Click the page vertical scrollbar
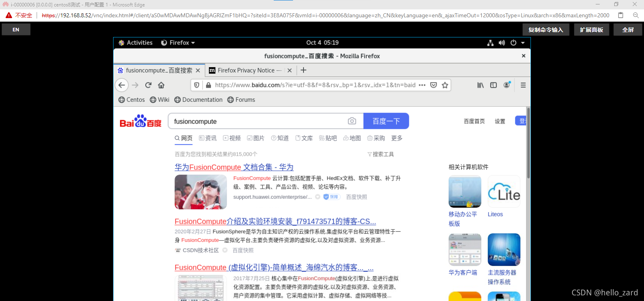 click(528, 143)
